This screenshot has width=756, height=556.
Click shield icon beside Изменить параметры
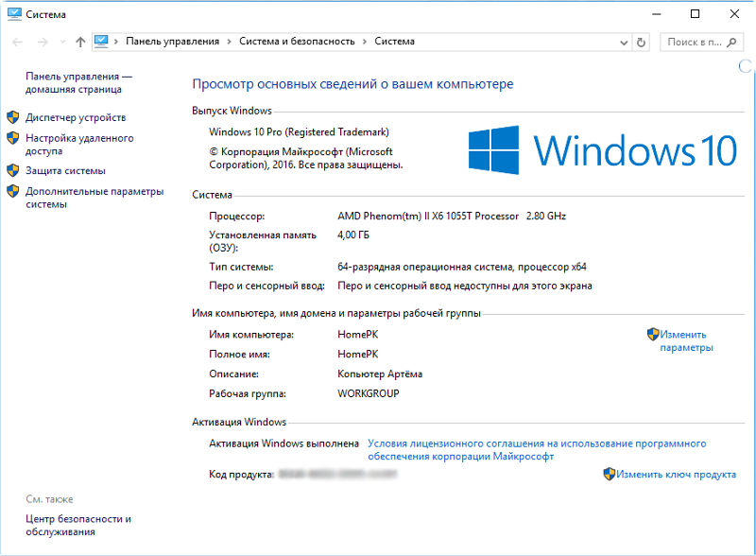[x=653, y=334]
